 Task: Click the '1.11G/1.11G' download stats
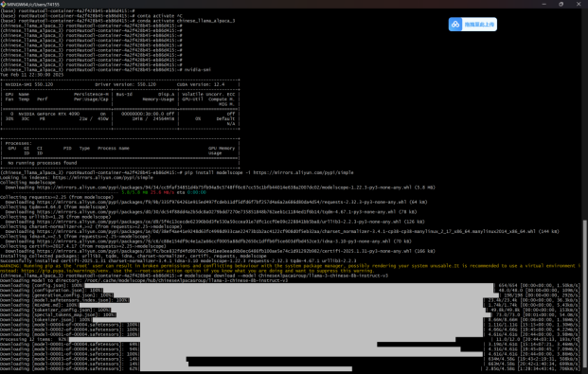coord(504,325)
